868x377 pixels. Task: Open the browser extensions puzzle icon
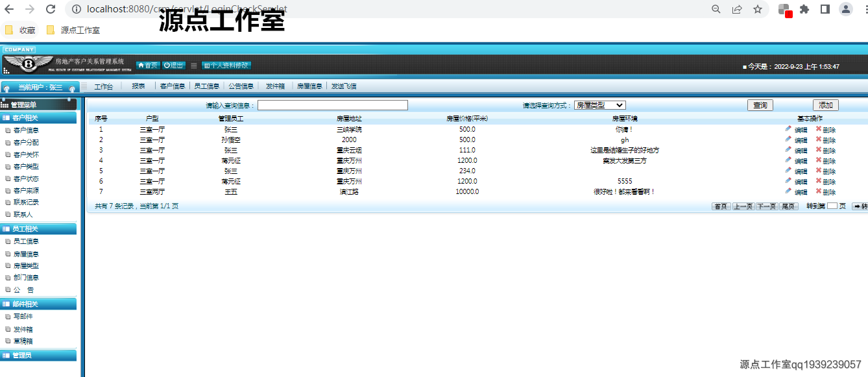click(804, 9)
